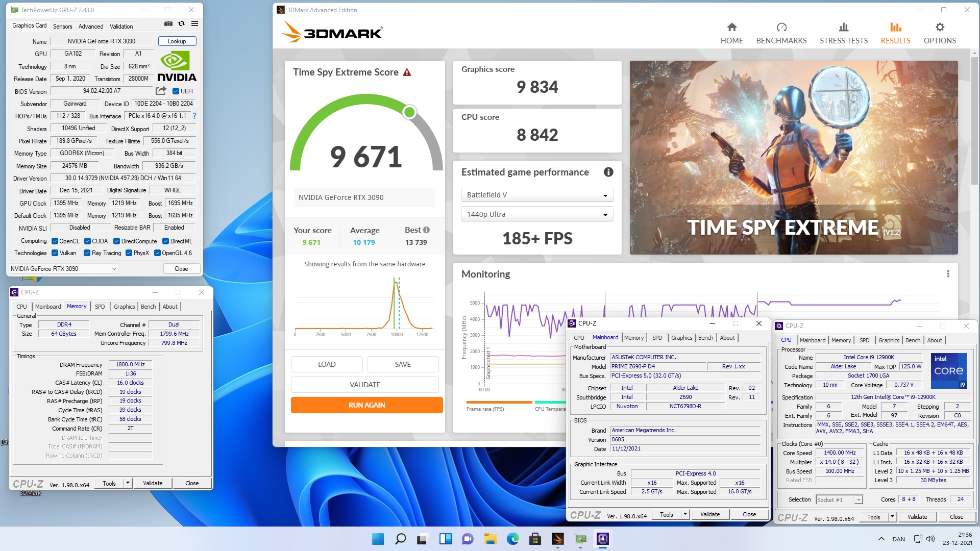The width and height of the screenshot is (980, 551).
Task: Open Graphics tab in CPU-Z Mainboard window
Action: [x=681, y=338]
